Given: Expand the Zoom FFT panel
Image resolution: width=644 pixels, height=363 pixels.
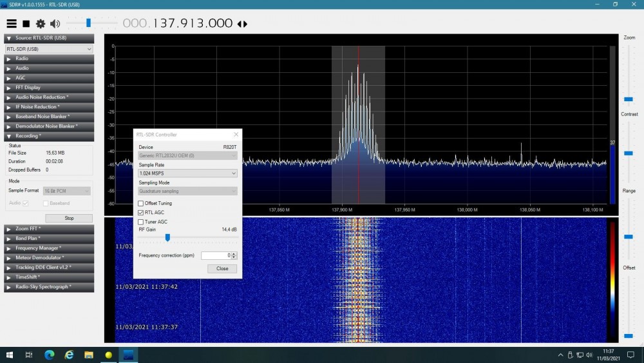Looking at the screenshot, I should [x=49, y=229].
